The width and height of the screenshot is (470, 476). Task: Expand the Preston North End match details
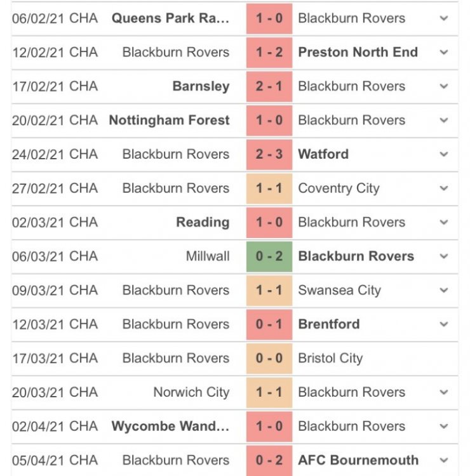click(x=444, y=52)
